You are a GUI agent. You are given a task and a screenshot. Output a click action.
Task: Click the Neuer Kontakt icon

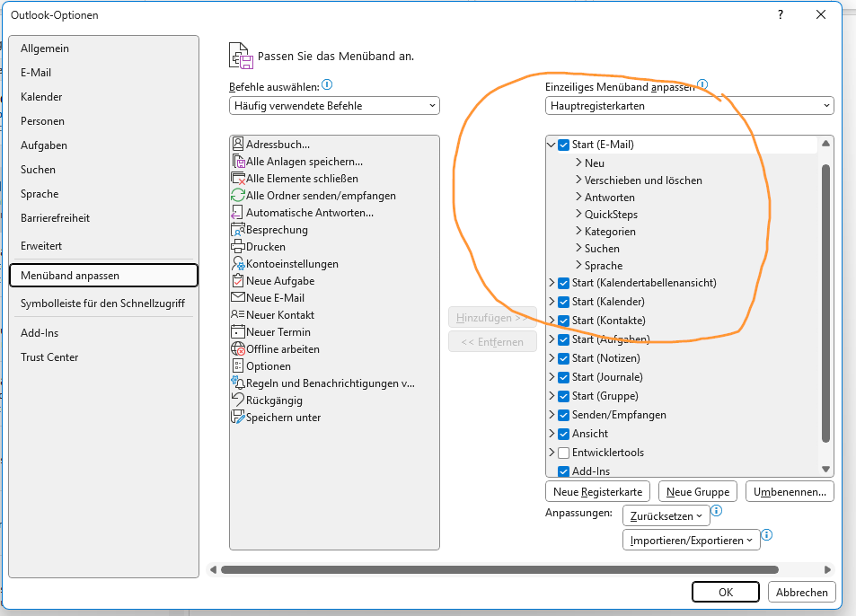click(237, 315)
